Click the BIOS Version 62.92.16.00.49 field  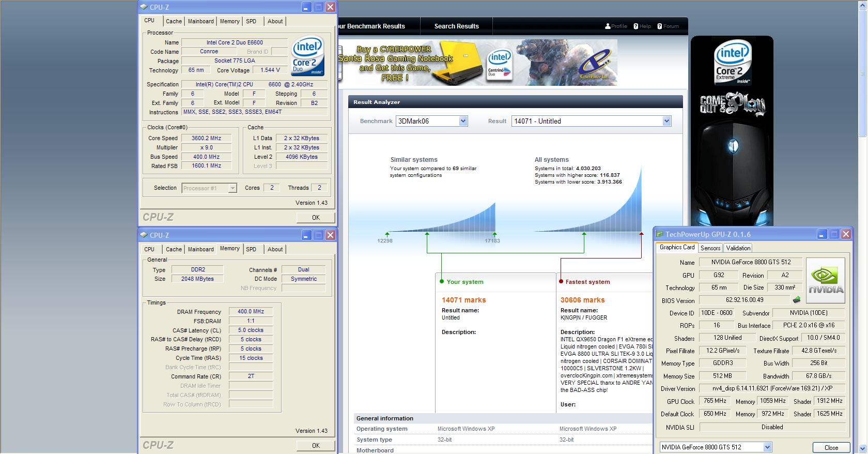(x=745, y=300)
